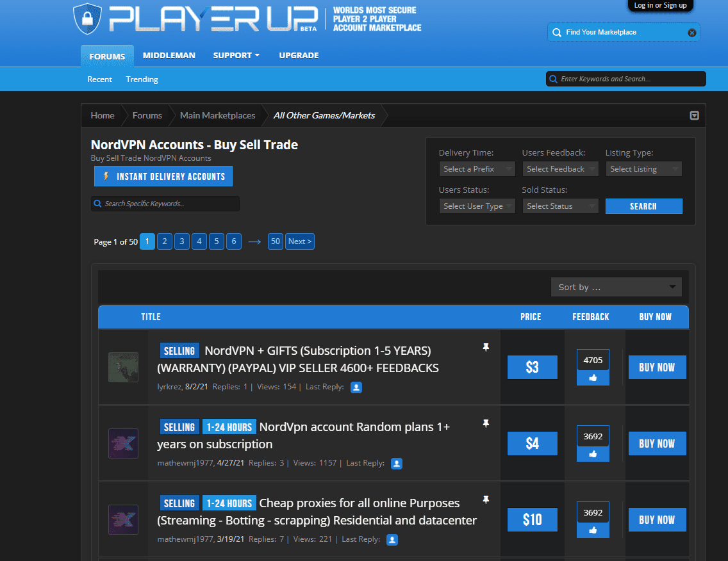The image size is (728, 561).
Task: Click the Search filter button
Action: (x=643, y=206)
